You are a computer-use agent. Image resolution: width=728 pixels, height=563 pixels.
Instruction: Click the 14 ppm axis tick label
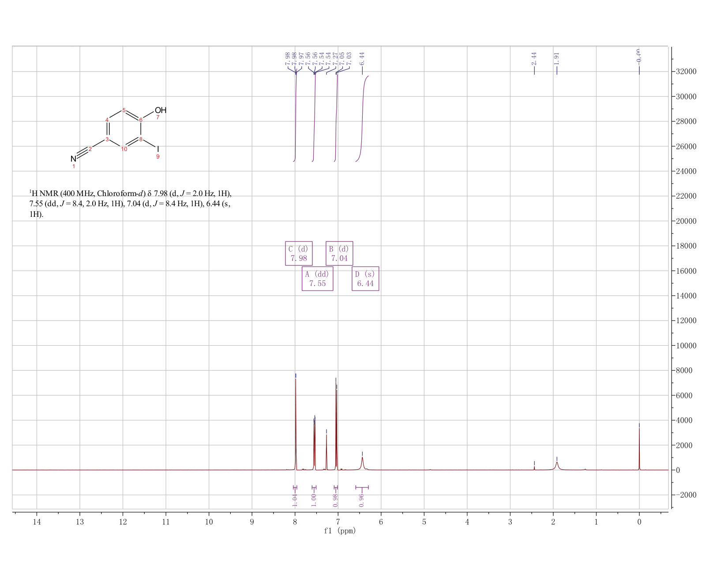pyautogui.click(x=37, y=521)
